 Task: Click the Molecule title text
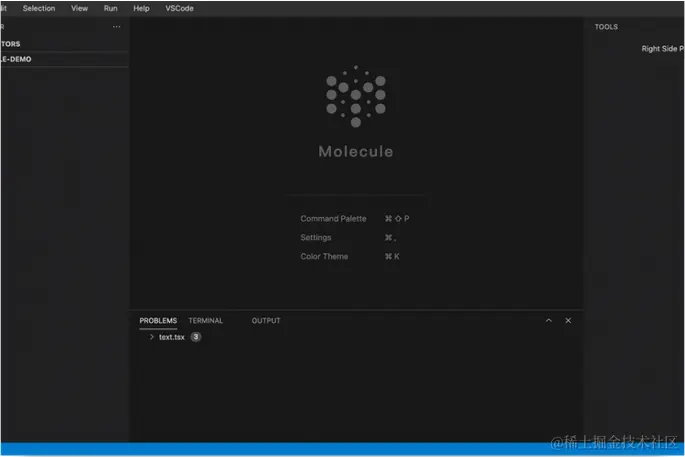356,152
